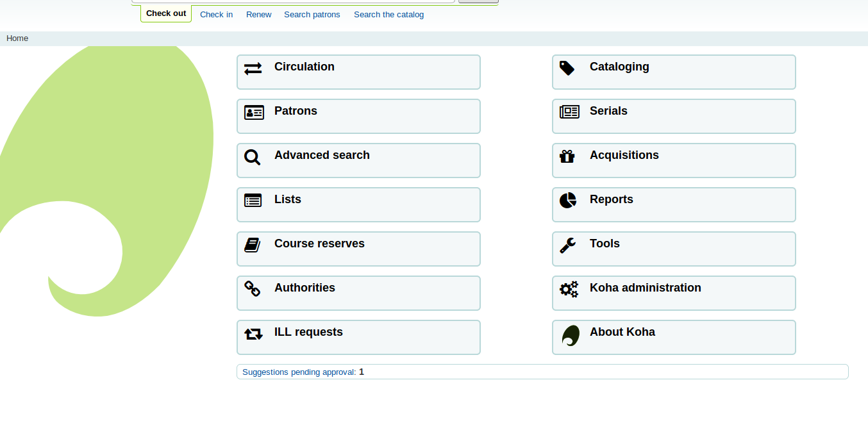Click the Authorities chain link icon
868x421 pixels.
(x=253, y=289)
